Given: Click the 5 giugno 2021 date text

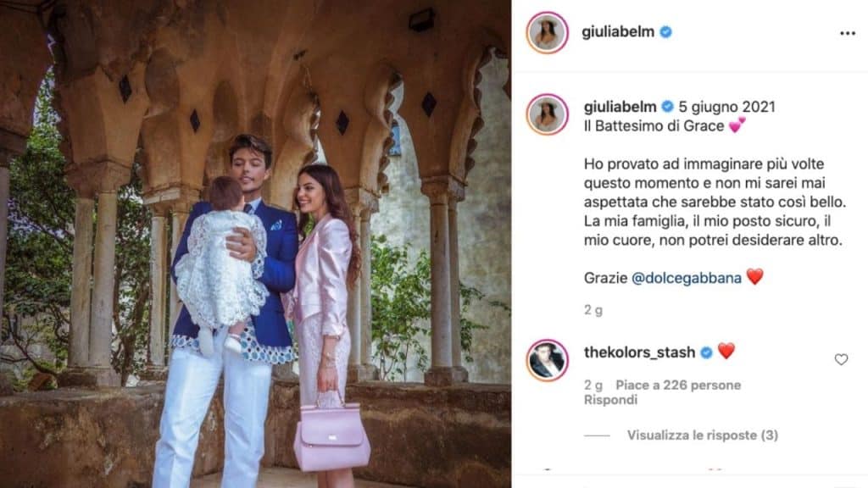Looking at the screenshot, I should pyautogui.click(x=726, y=107).
